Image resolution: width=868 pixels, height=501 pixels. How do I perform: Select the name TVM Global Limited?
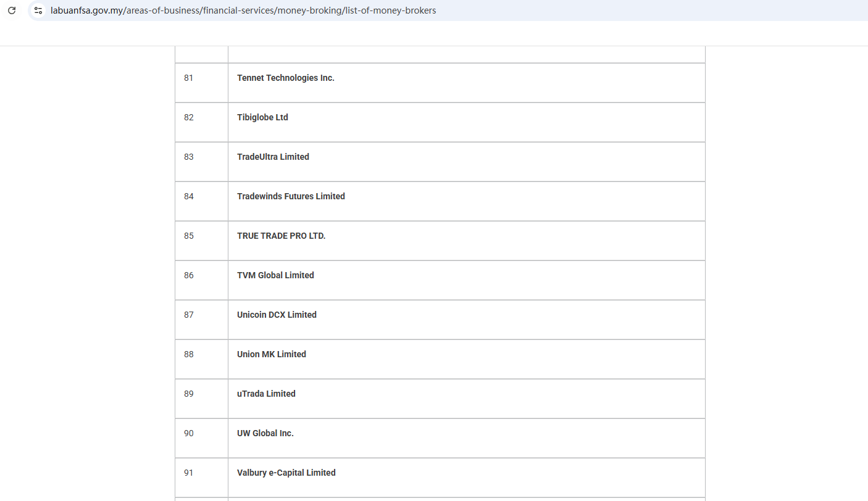point(275,275)
